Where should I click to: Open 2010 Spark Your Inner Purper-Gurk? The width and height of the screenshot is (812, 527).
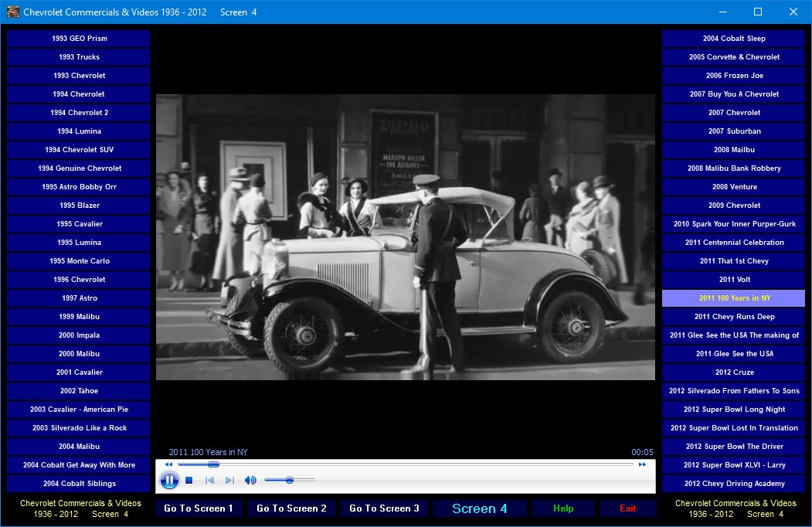pos(734,224)
